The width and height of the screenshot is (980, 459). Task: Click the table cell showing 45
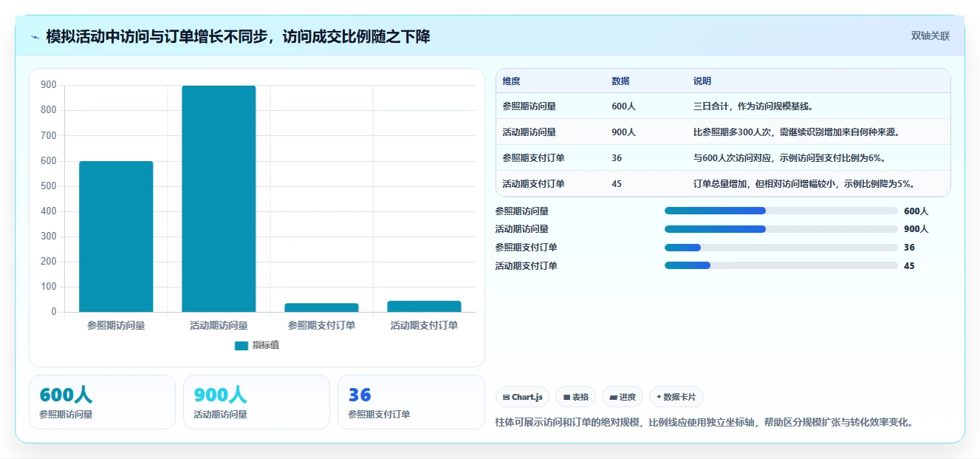point(617,184)
